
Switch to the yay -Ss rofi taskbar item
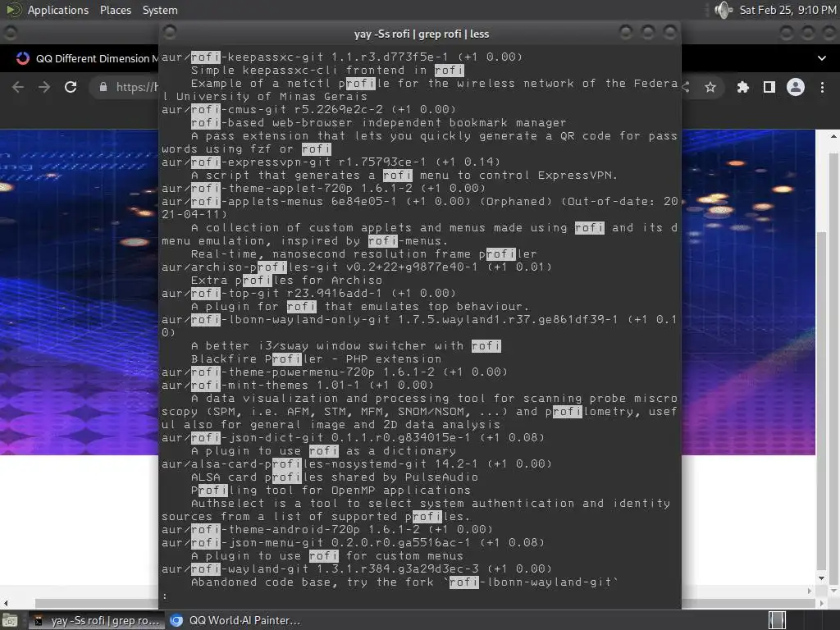tap(97, 620)
